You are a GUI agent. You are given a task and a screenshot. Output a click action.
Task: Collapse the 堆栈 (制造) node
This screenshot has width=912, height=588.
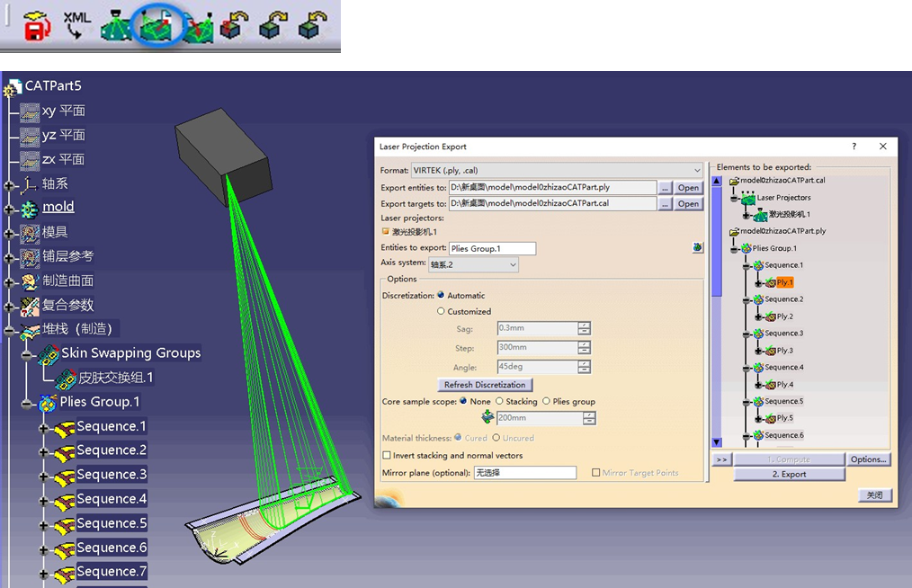[9, 331]
